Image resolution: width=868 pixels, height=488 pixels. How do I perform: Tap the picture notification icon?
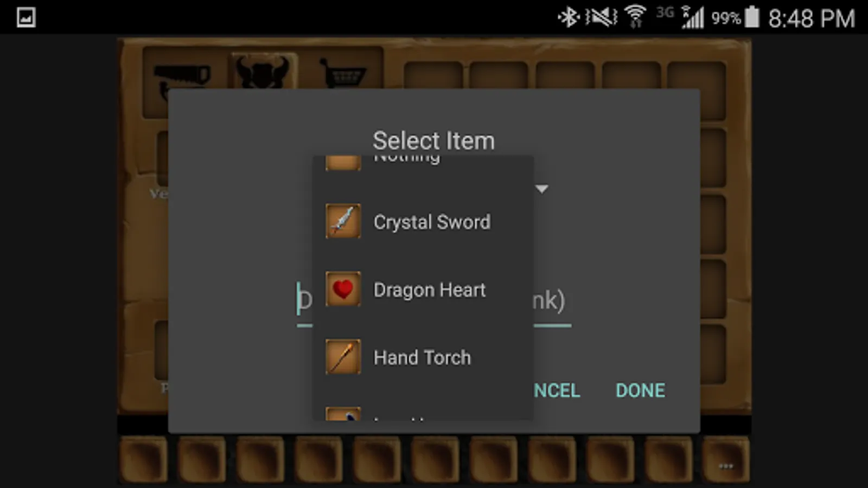tap(26, 17)
